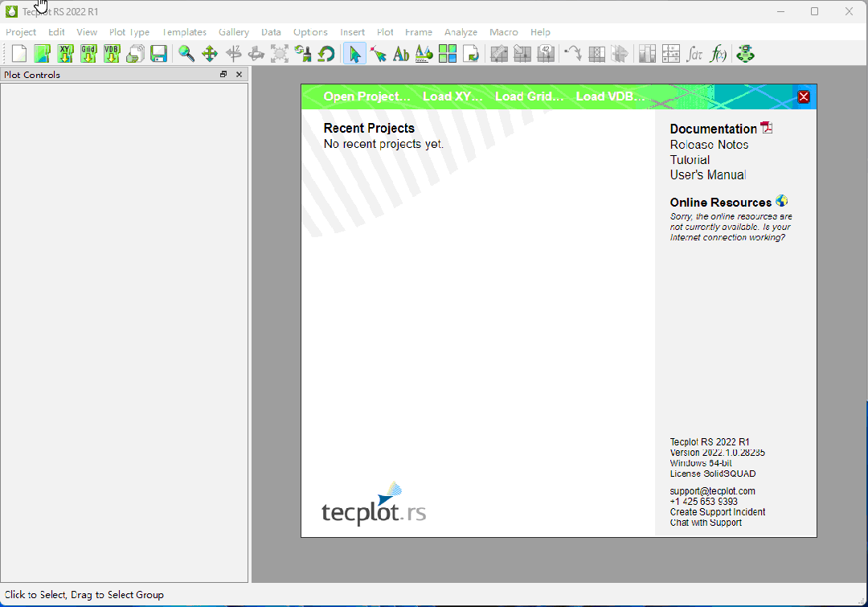Select the 3D rotate tool
This screenshot has height=607, width=868.
256,54
